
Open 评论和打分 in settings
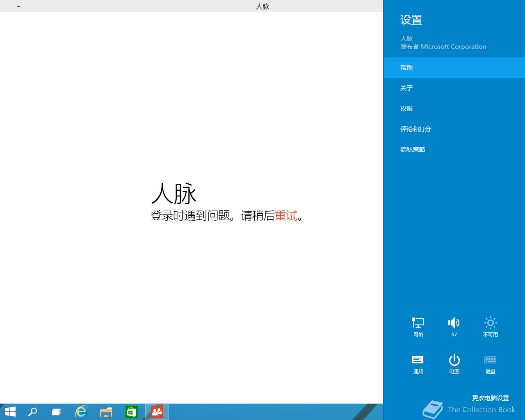tap(454, 129)
